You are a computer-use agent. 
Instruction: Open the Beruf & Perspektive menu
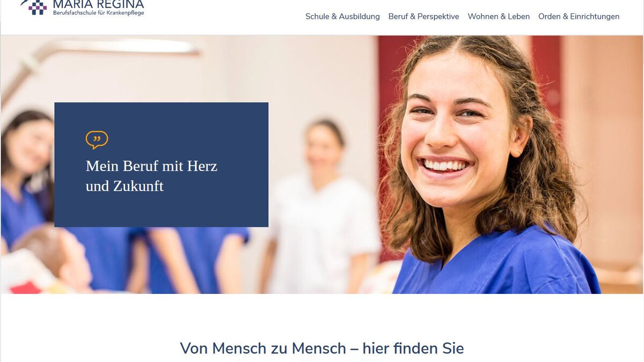[423, 17]
